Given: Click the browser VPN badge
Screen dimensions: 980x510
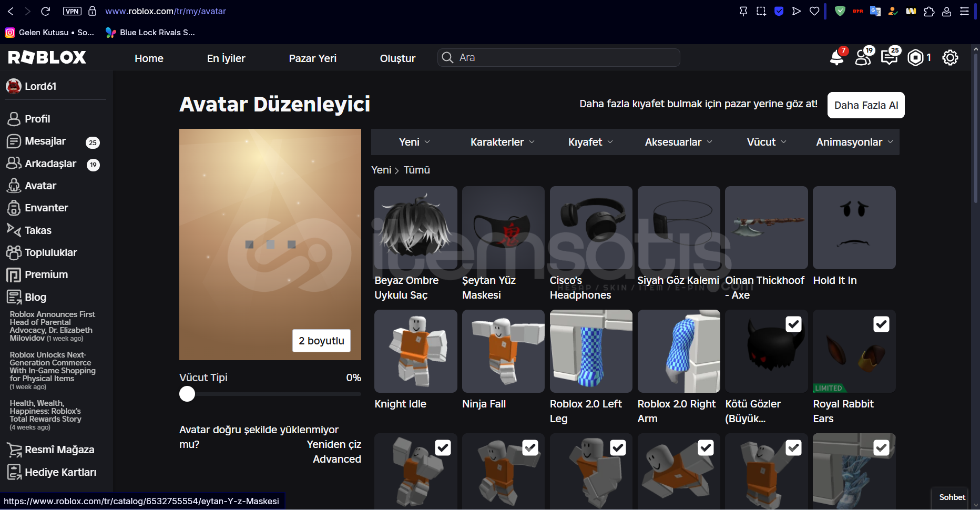Looking at the screenshot, I should [x=72, y=11].
